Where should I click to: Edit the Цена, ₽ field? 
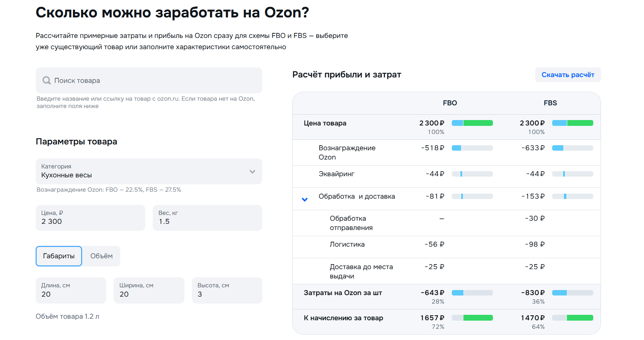(90, 218)
